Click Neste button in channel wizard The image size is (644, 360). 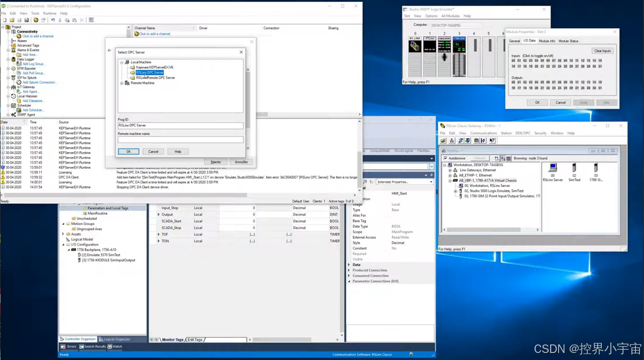click(216, 162)
